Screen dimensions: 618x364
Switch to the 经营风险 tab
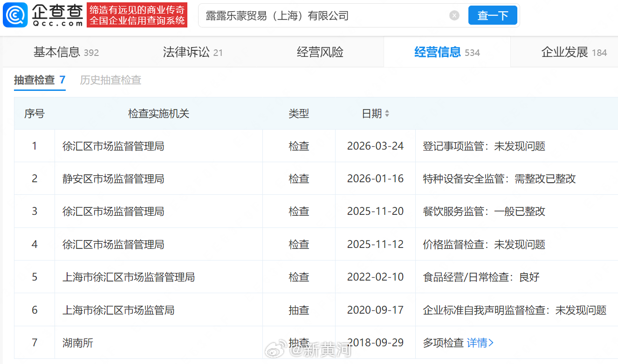click(x=320, y=52)
